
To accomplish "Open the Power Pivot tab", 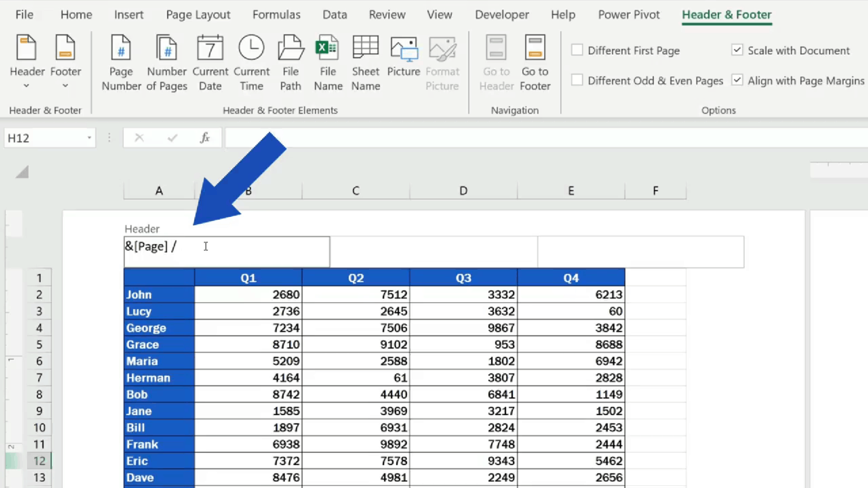I will 628,15.
